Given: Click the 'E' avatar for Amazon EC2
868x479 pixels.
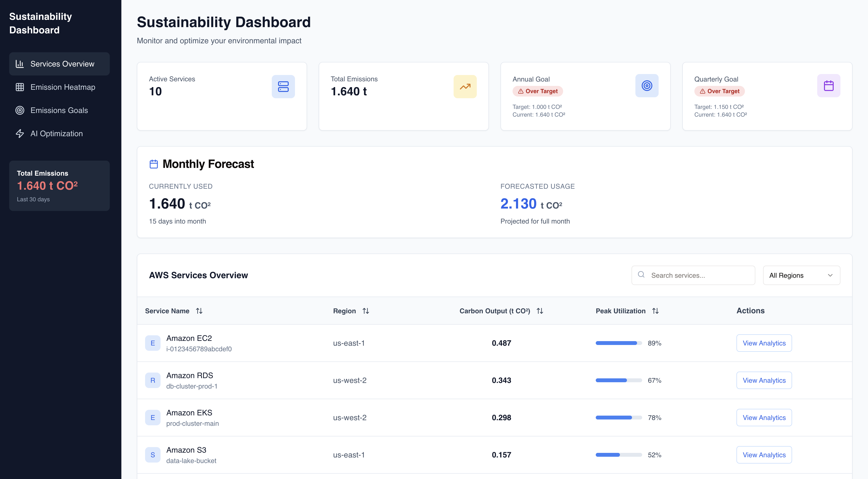Looking at the screenshot, I should 153,343.
